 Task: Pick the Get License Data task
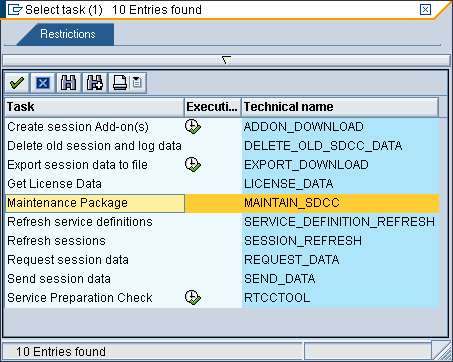pyautogui.click(x=54, y=184)
